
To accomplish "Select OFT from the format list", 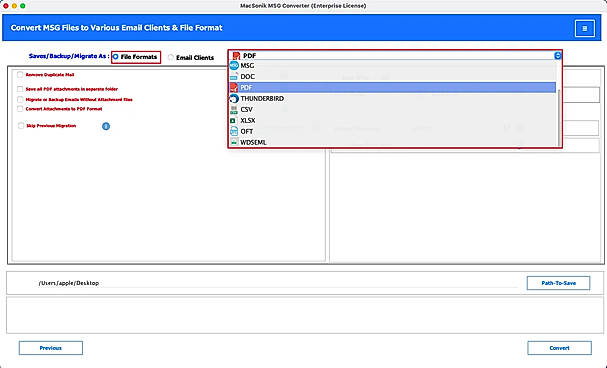I will click(x=393, y=132).
